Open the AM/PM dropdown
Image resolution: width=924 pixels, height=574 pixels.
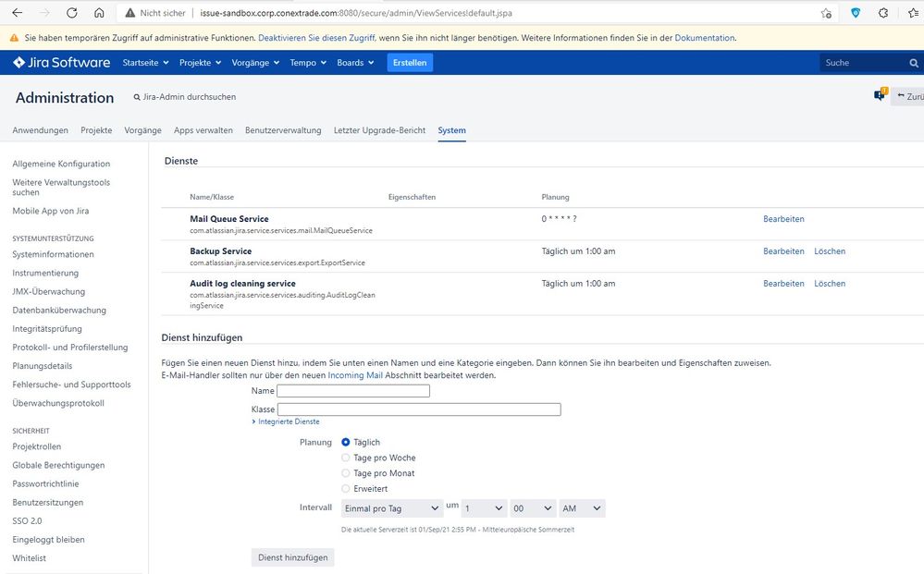pos(582,508)
